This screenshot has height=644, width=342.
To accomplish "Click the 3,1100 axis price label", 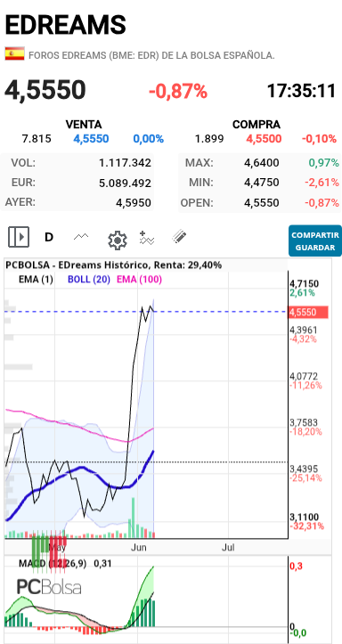I will (304, 518).
